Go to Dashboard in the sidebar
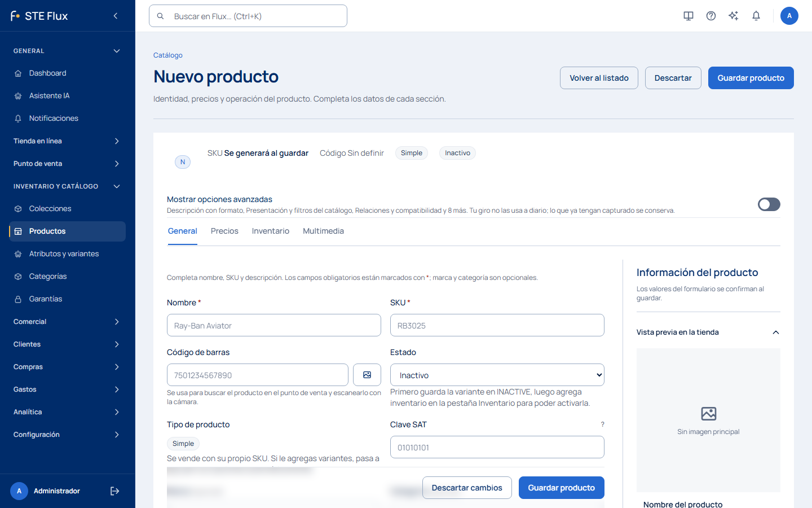This screenshot has height=508, width=812. click(68, 73)
